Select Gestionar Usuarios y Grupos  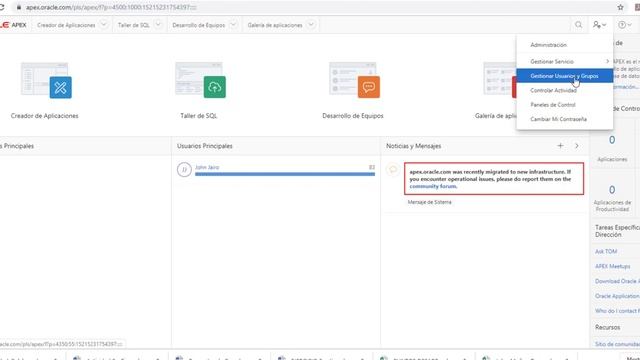pyautogui.click(x=564, y=76)
